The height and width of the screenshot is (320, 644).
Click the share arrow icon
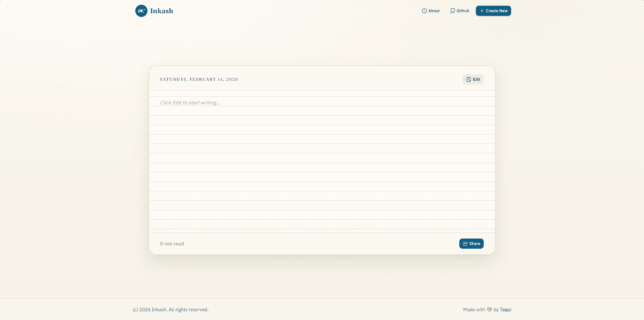(465, 244)
